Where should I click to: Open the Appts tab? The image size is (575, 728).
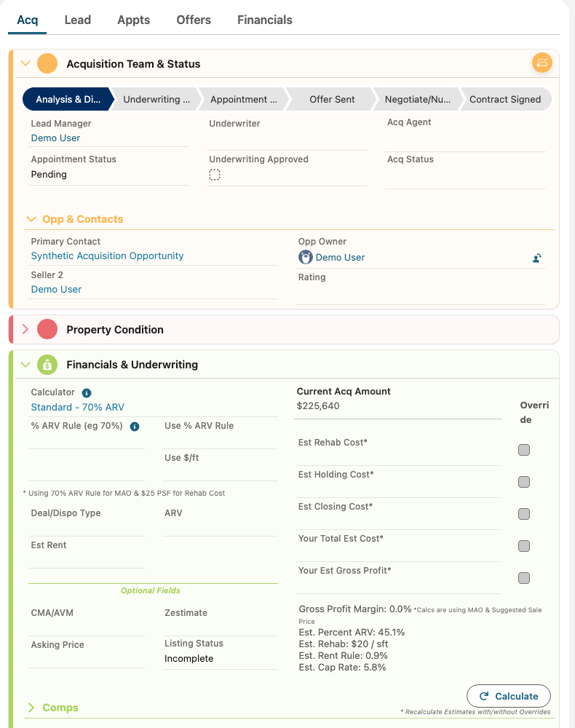tap(134, 20)
